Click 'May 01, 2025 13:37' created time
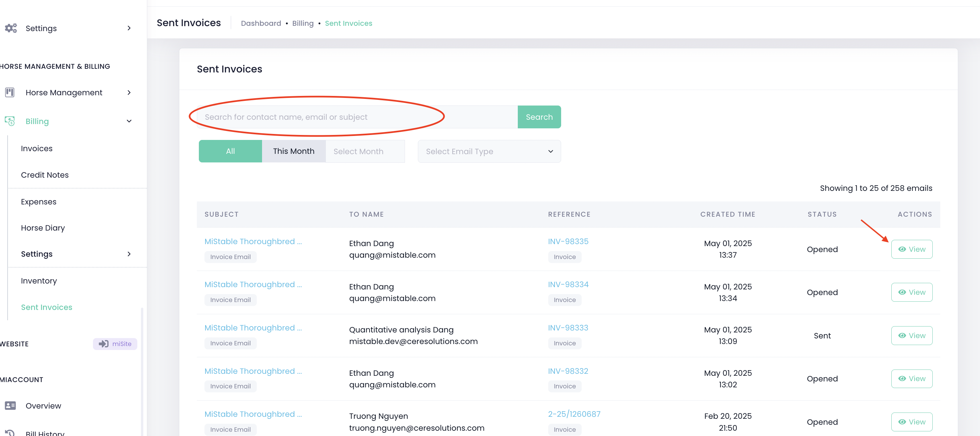The height and width of the screenshot is (436, 980). coord(728,249)
